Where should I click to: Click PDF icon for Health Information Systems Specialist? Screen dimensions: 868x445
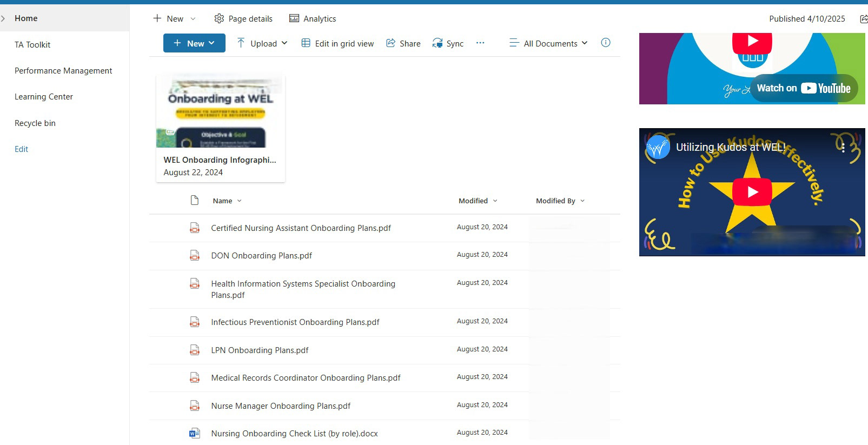[195, 283]
